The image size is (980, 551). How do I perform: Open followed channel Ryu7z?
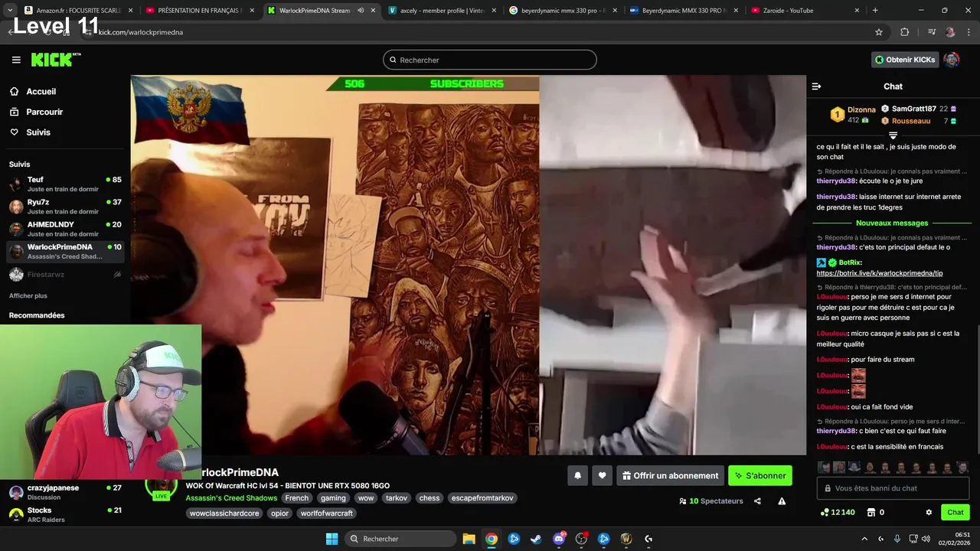pyautogui.click(x=65, y=207)
